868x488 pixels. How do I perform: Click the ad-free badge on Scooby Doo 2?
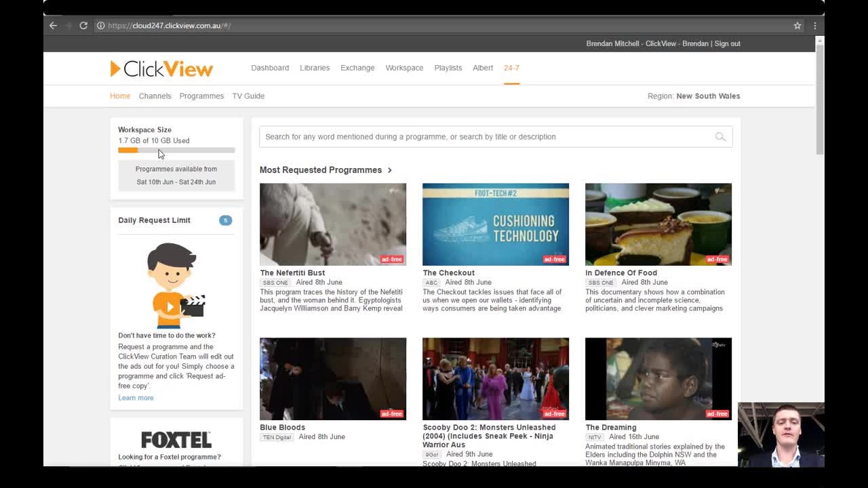[554, 413]
